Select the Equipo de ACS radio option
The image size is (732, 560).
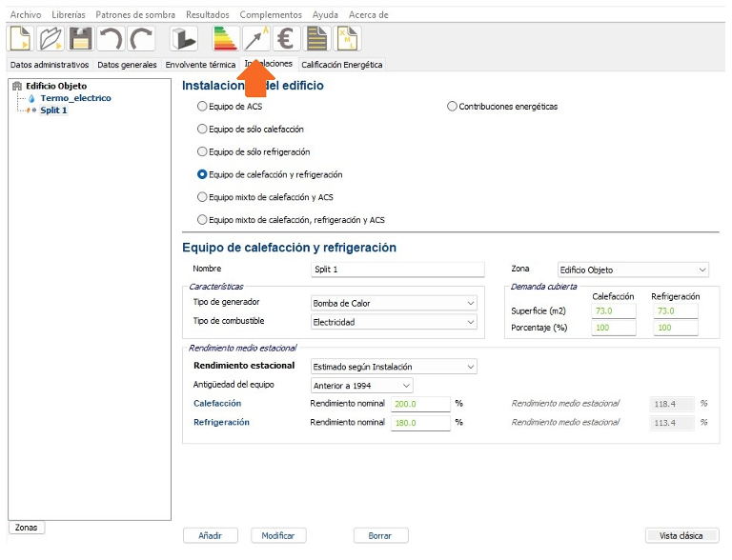(x=201, y=107)
